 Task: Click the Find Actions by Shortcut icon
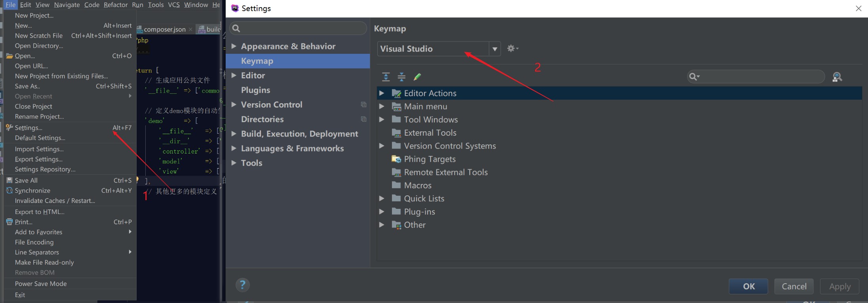click(x=837, y=77)
